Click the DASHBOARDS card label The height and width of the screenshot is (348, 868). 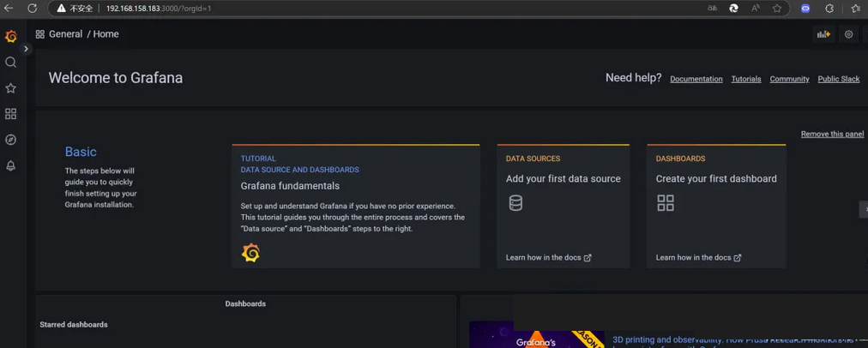click(x=680, y=159)
